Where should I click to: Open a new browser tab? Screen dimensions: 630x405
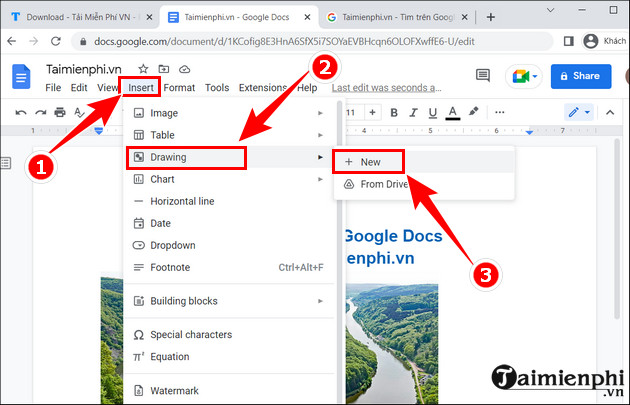pyautogui.click(x=491, y=17)
